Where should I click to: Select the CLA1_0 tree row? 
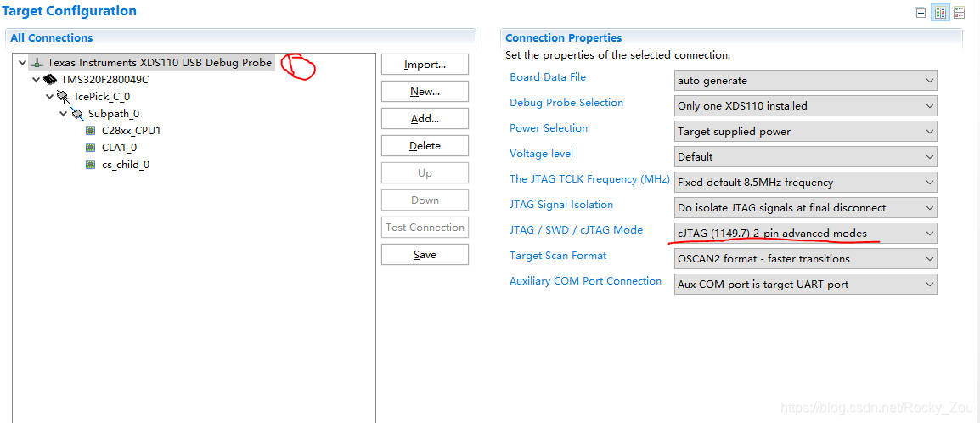tap(119, 148)
